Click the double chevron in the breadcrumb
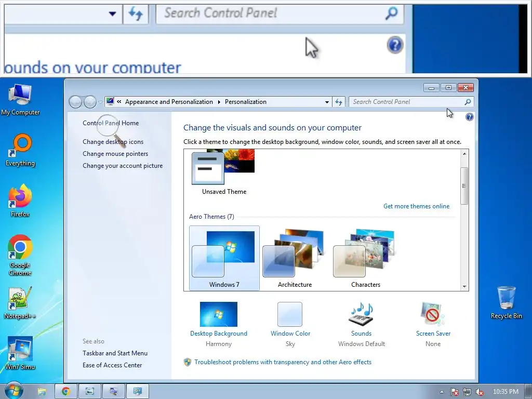 119,101
